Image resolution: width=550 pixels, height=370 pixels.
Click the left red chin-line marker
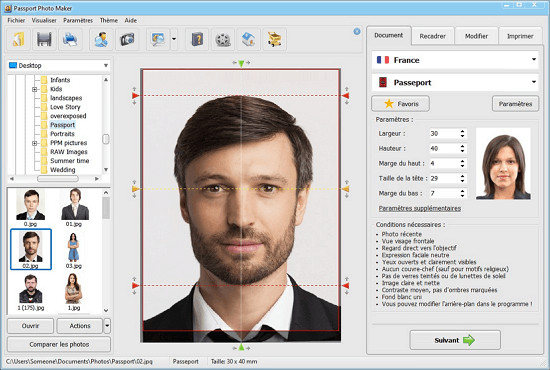(135, 286)
